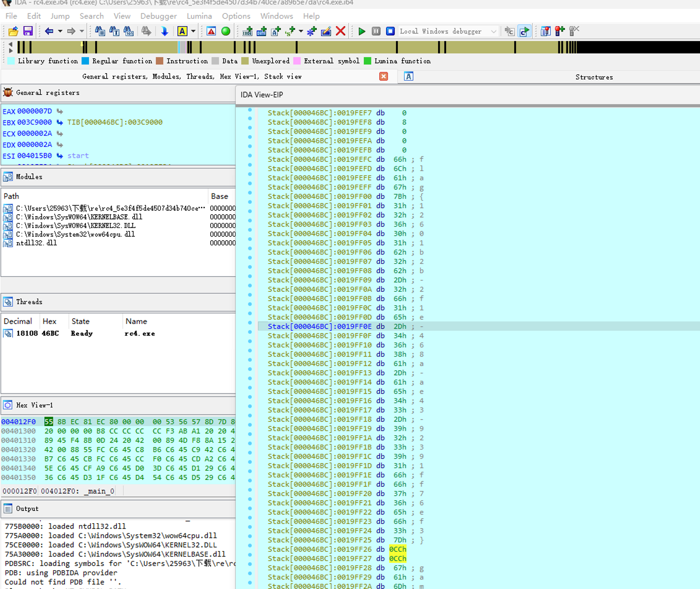Click the green circle run icon

[226, 31]
